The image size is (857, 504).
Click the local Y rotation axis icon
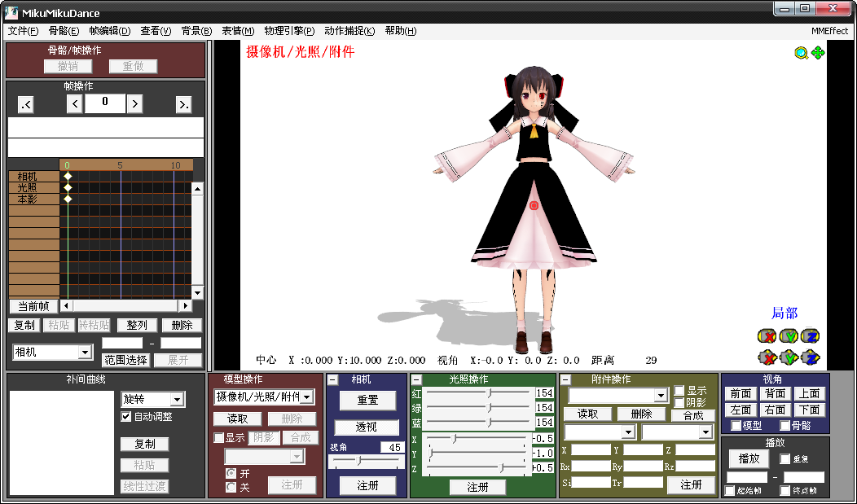pyautogui.click(x=789, y=335)
